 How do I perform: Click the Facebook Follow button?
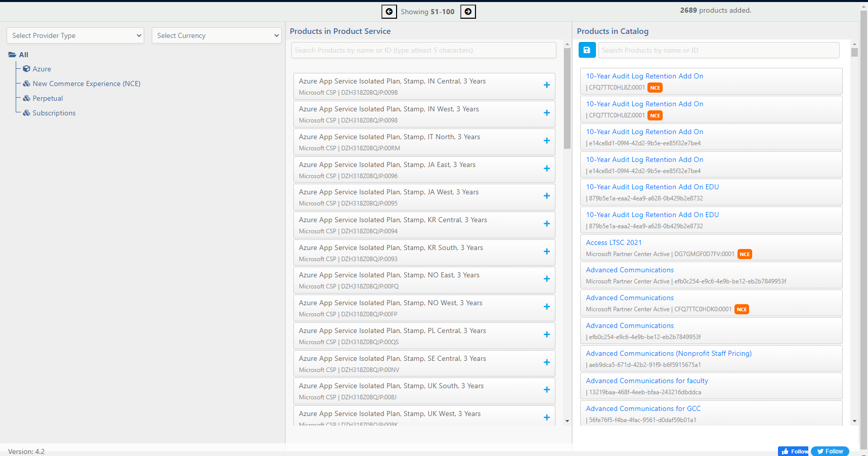tap(793, 451)
